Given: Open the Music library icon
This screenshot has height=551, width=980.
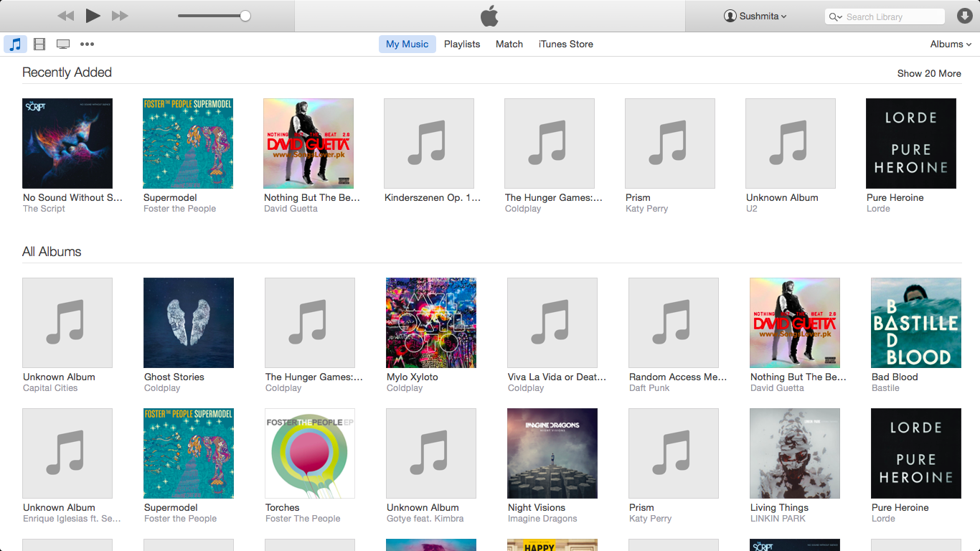Looking at the screenshot, I should [15, 44].
